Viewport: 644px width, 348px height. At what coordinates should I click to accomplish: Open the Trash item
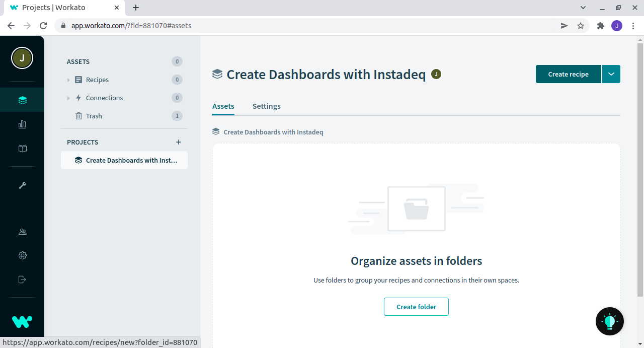94,116
